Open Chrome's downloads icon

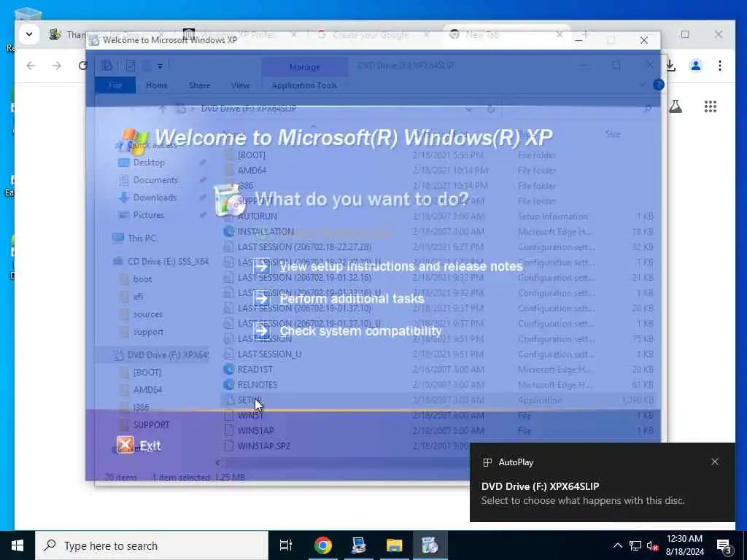[x=670, y=65]
